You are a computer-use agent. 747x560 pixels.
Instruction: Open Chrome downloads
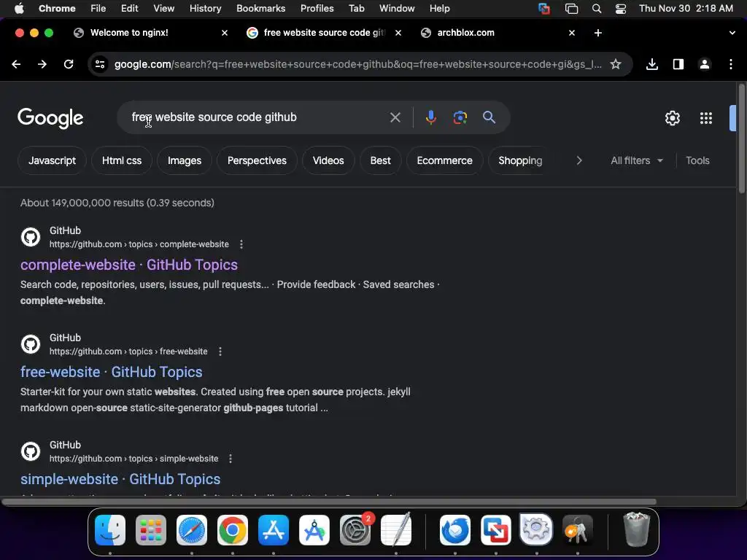651,64
